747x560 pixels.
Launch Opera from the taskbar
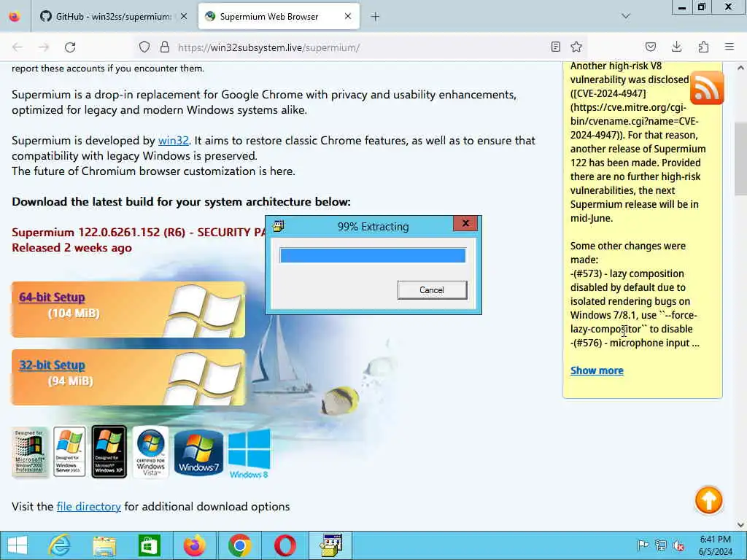(x=285, y=545)
